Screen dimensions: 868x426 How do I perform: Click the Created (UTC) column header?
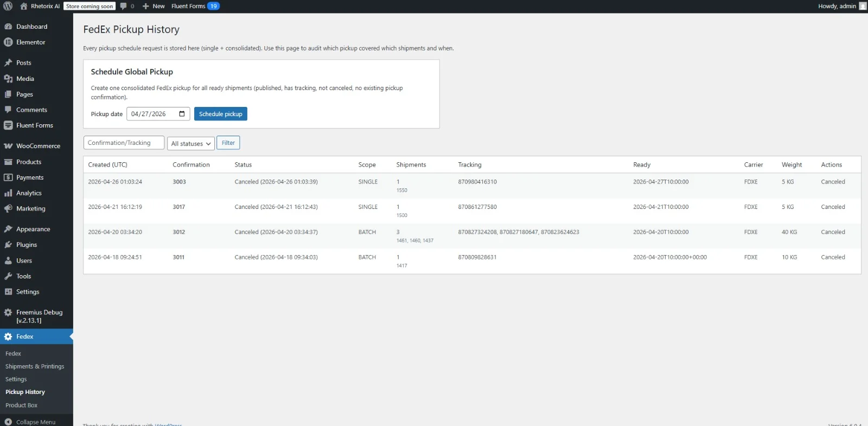107,164
